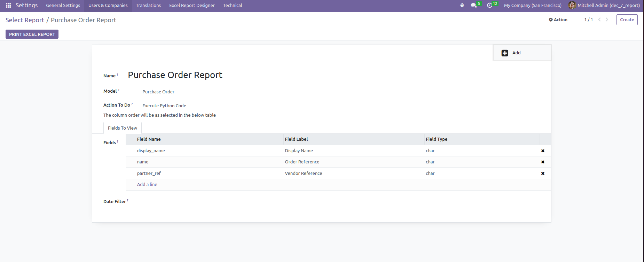Open the conversations chat icon

pos(473,5)
